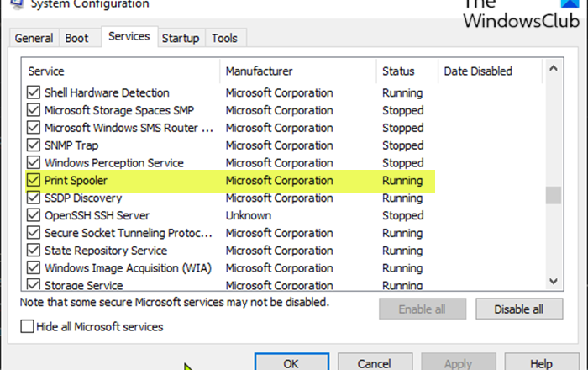Screen dimensions: 588x370
Task: Open Help for System Configuration
Action: point(542,363)
